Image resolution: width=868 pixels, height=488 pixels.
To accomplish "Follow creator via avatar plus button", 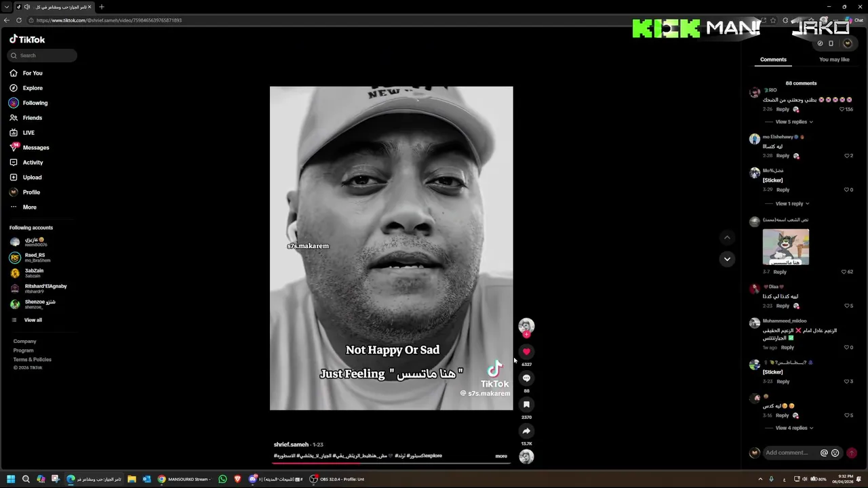I will [x=526, y=334].
